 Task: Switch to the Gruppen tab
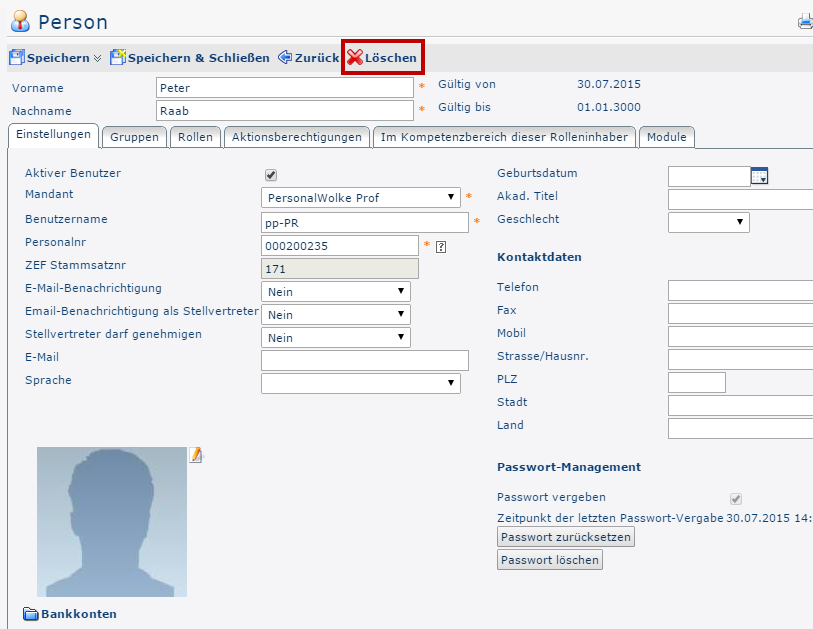134,137
